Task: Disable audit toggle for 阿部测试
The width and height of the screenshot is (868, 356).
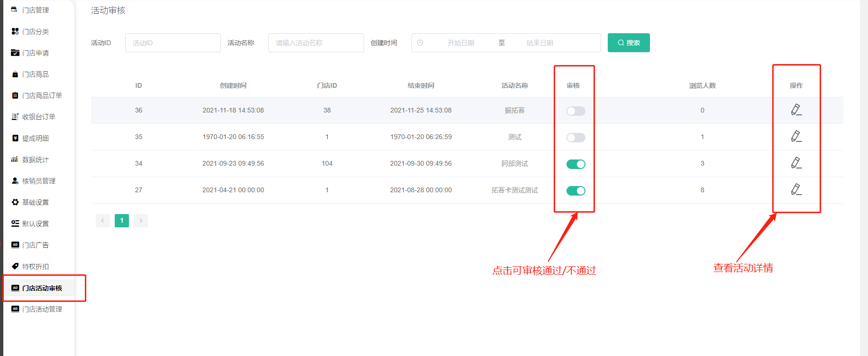Action: pyautogui.click(x=576, y=164)
